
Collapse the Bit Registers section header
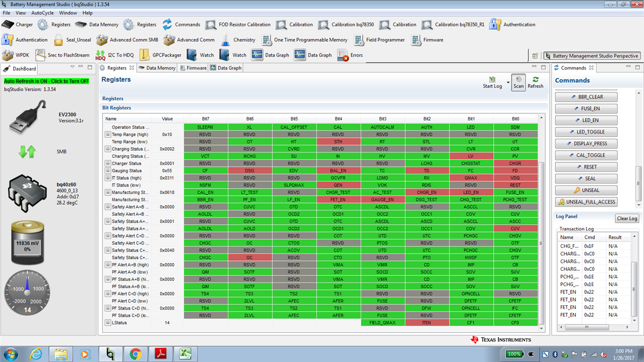coord(117,108)
